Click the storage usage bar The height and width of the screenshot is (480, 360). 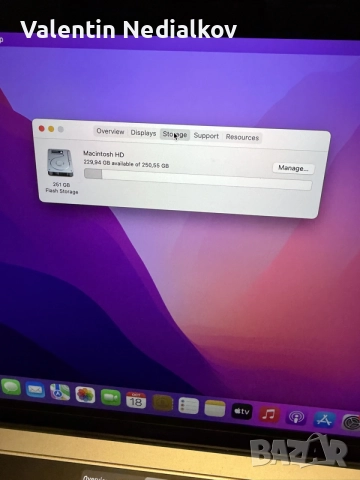[198, 179]
